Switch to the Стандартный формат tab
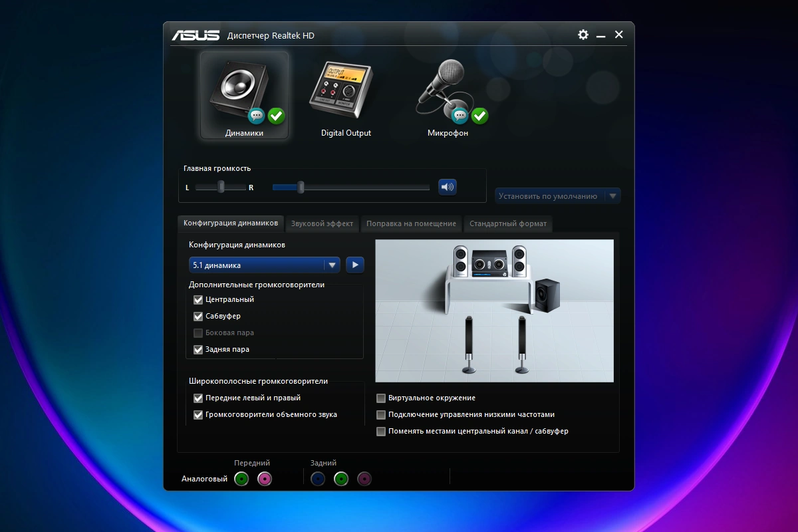 (x=508, y=223)
